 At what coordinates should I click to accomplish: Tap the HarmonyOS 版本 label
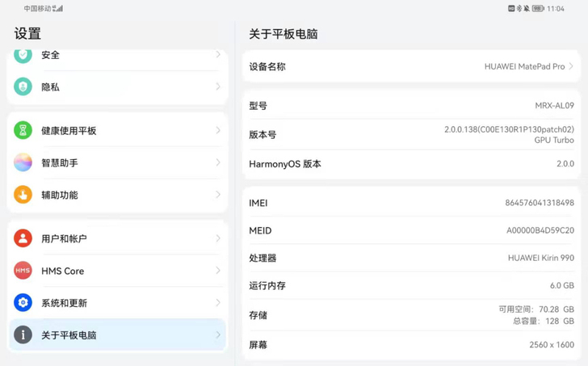[285, 164]
